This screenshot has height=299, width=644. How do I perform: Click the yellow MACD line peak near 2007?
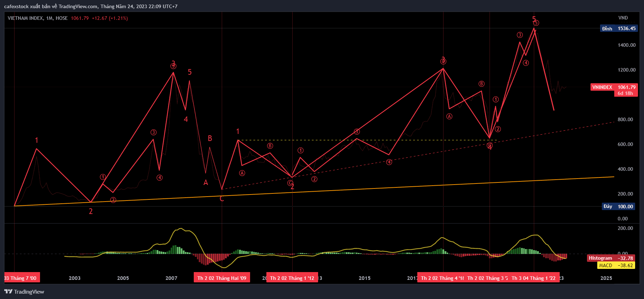[181, 229]
